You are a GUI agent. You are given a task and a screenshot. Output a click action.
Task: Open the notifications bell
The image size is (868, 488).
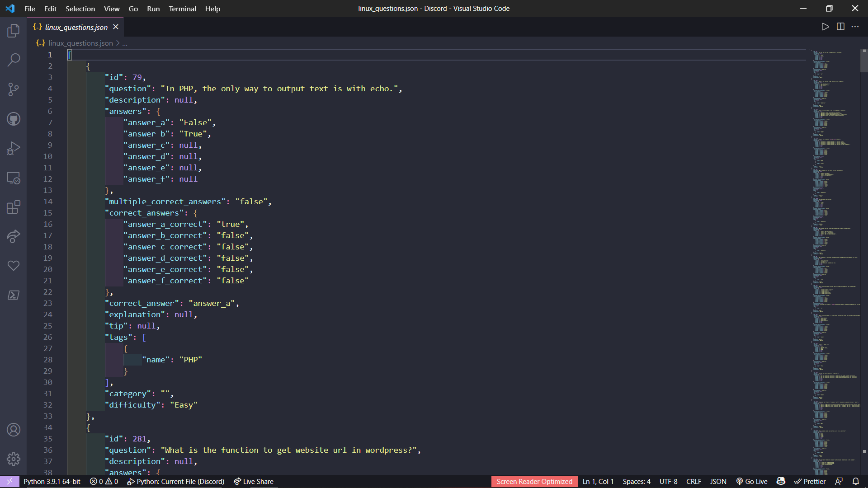[857, 481]
